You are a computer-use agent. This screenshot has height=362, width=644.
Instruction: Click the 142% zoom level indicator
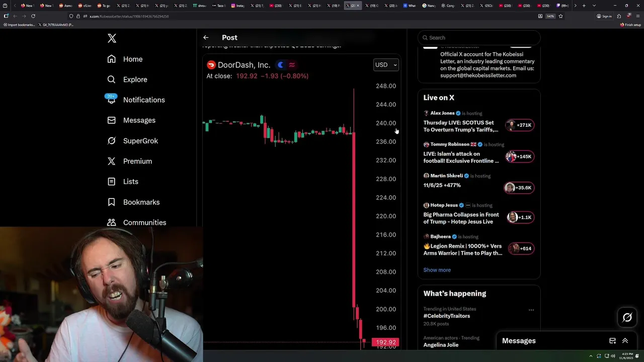coord(550,16)
